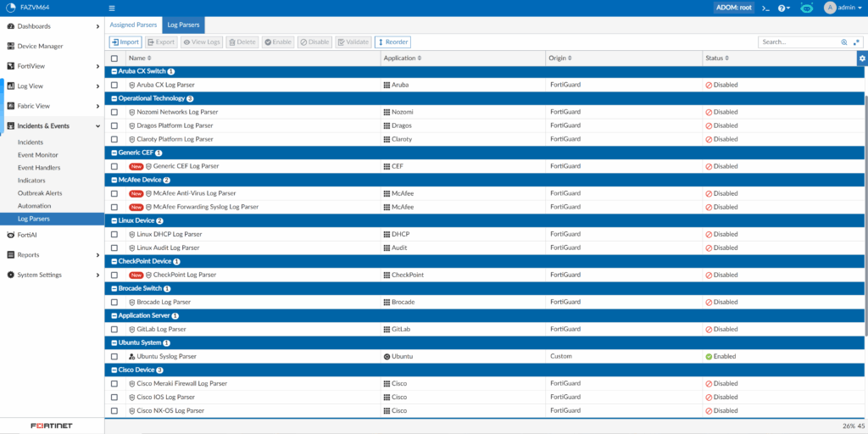Click the Validate button
868x434 pixels.
click(353, 42)
